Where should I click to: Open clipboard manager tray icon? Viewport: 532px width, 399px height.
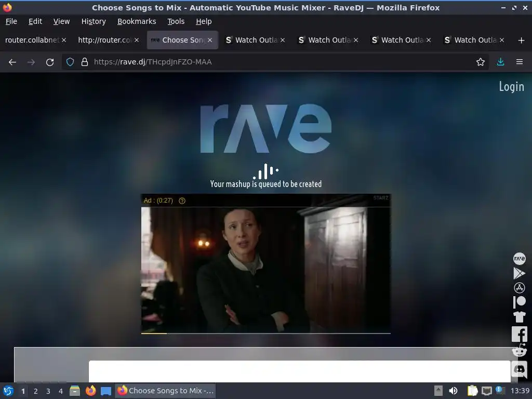[472, 391]
